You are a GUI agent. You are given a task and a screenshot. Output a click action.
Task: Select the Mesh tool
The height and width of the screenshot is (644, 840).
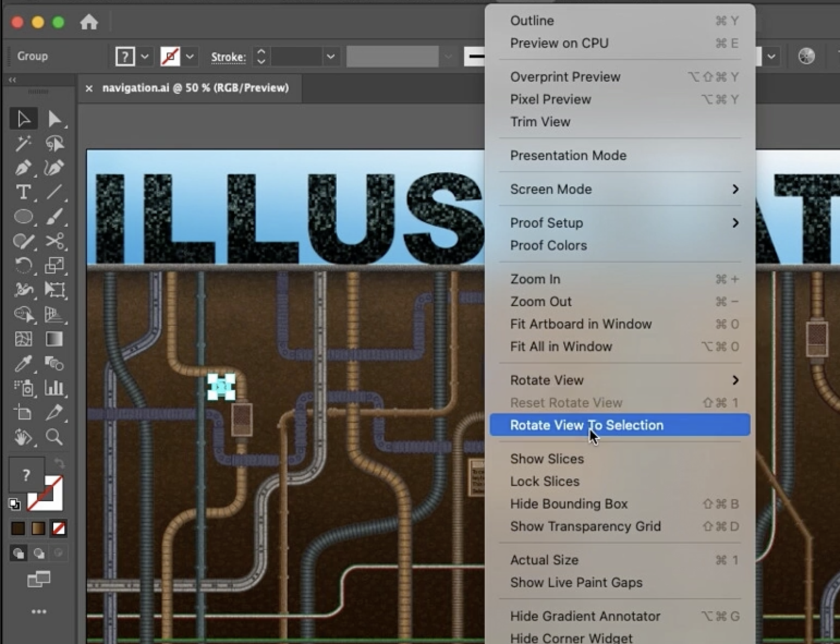click(23, 339)
